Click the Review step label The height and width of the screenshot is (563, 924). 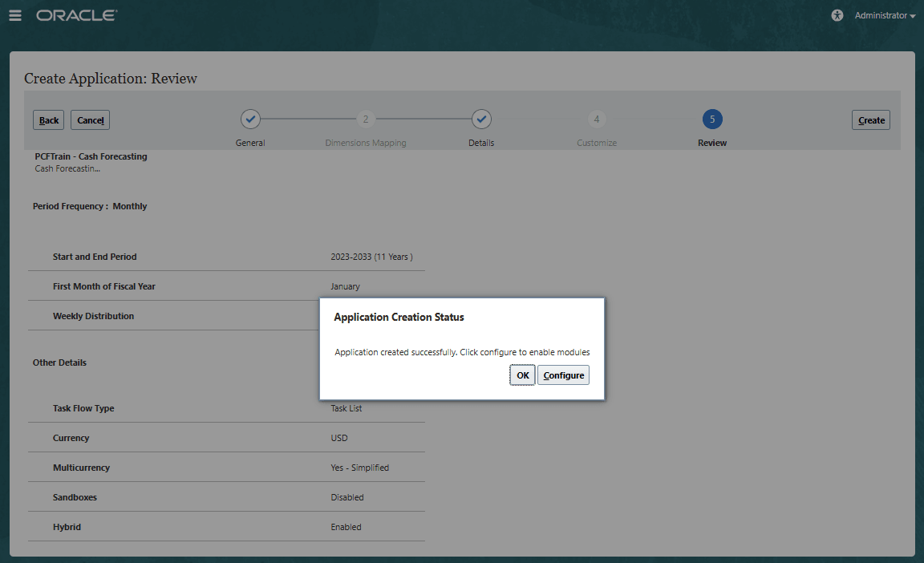(x=712, y=143)
